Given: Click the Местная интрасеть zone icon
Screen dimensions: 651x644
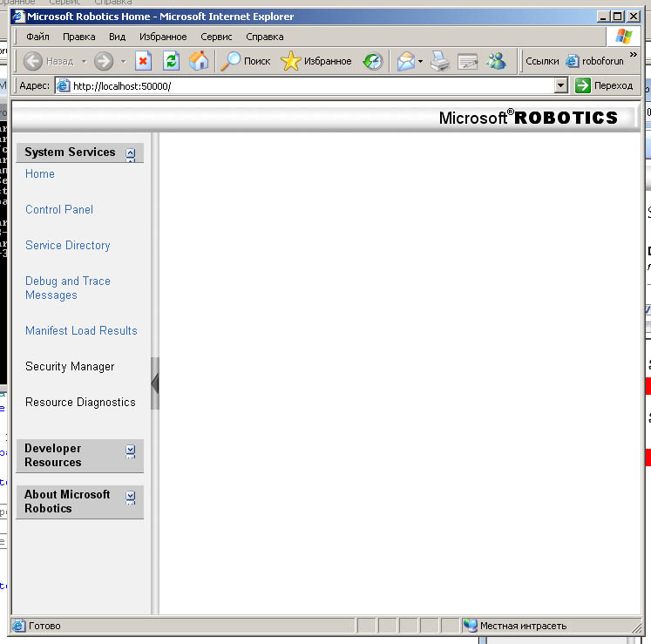Looking at the screenshot, I should tap(471, 626).
